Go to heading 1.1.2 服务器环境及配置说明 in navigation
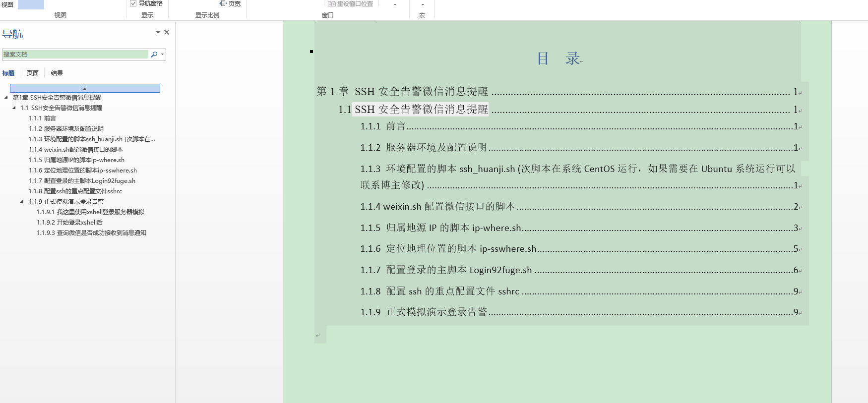This screenshot has width=868, height=403. coord(66,129)
